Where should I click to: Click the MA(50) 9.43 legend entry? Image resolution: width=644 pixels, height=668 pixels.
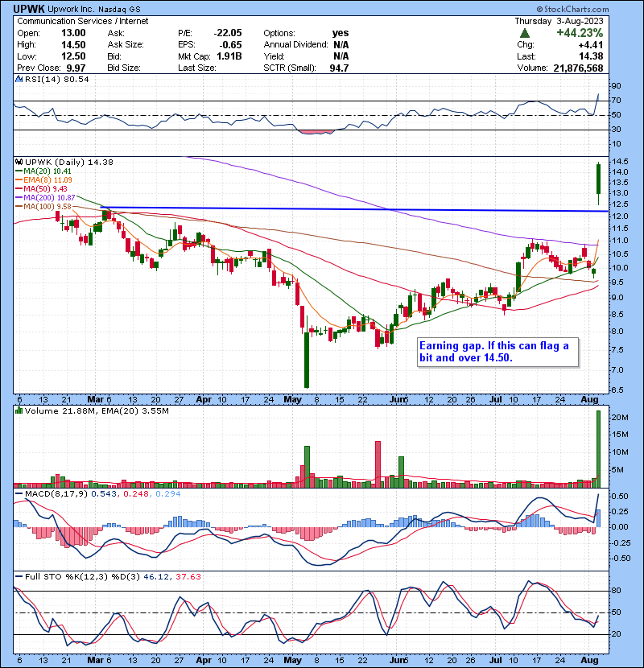[x=41, y=188]
